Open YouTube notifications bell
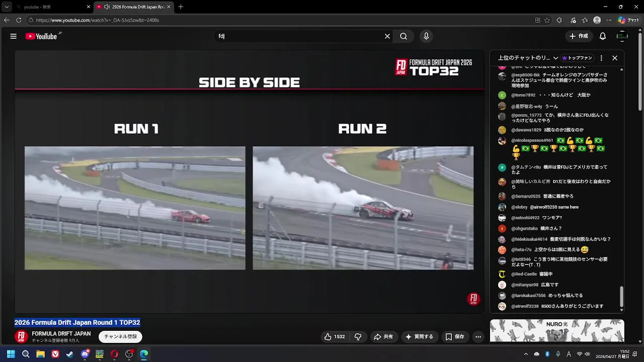 coord(603,36)
